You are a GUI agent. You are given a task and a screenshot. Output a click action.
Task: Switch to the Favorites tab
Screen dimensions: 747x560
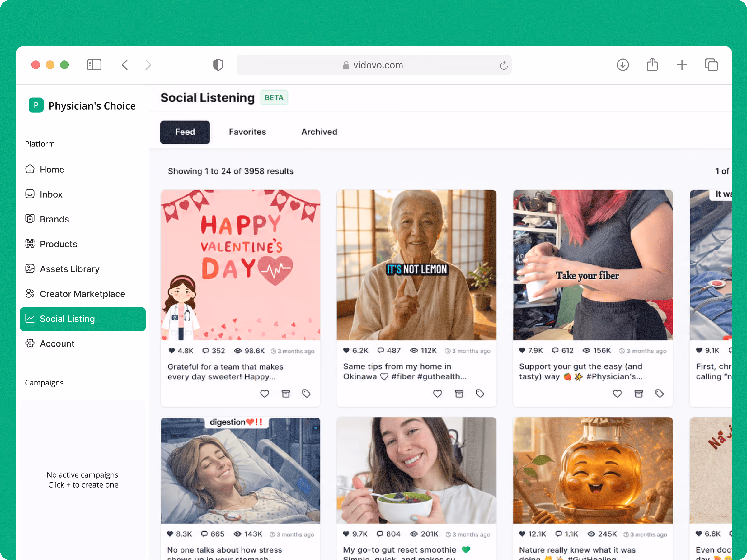(247, 132)
